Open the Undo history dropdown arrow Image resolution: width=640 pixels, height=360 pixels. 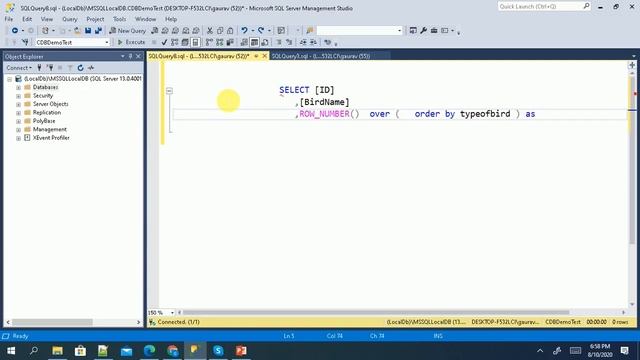pos(253,31)
